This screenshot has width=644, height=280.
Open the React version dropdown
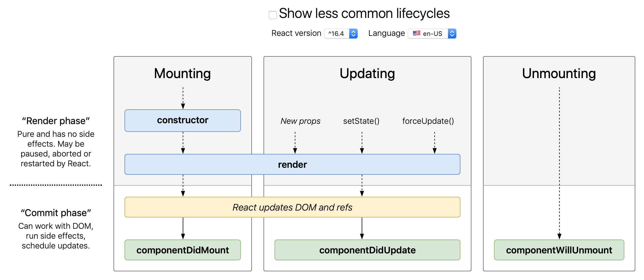pyautogui.click(x=341, y=33)
